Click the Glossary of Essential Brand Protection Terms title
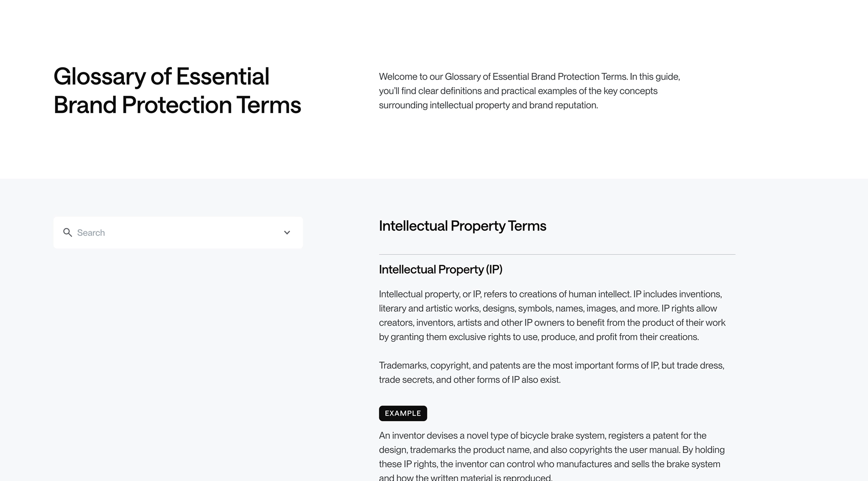This screenshot has height=481, width=868. [177, 91]
